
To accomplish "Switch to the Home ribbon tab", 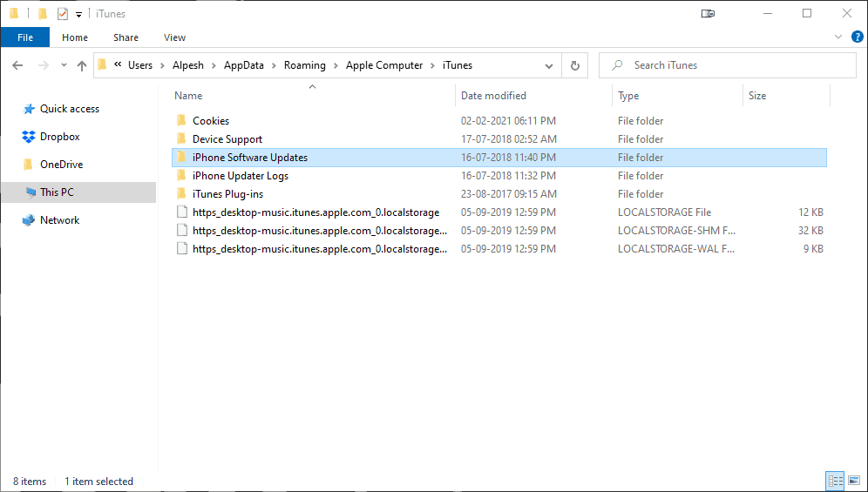I will 75,37.
